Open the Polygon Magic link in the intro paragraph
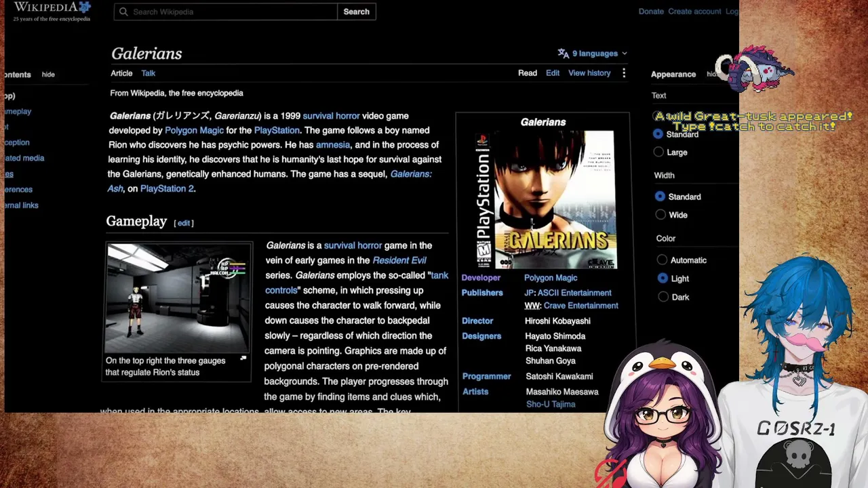 point(194,130)
